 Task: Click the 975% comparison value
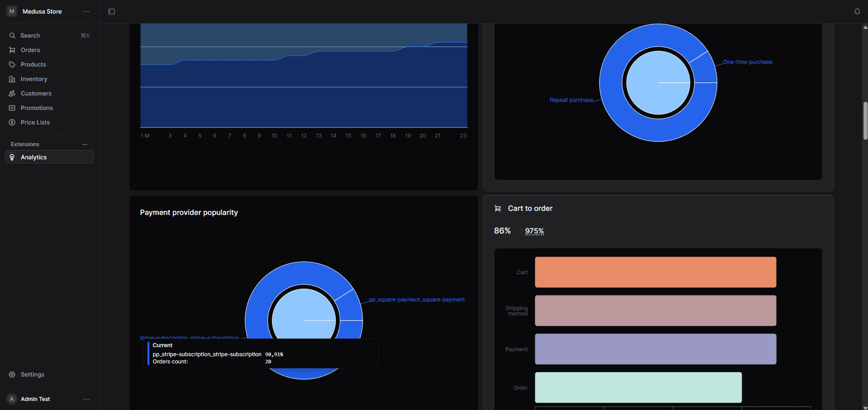pos(534,231)
